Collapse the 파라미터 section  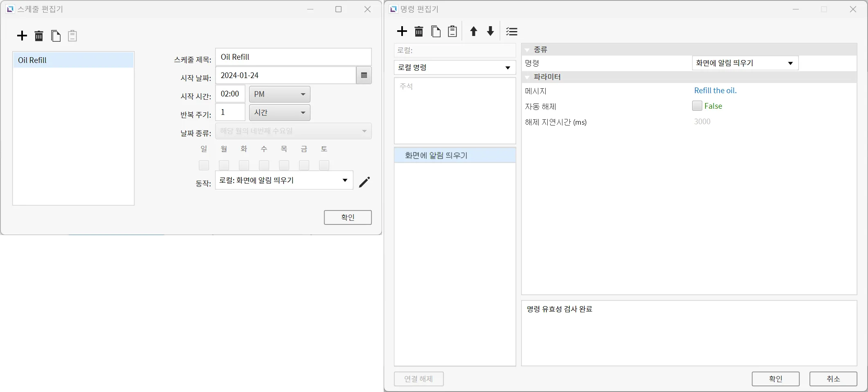click(528, 77)
